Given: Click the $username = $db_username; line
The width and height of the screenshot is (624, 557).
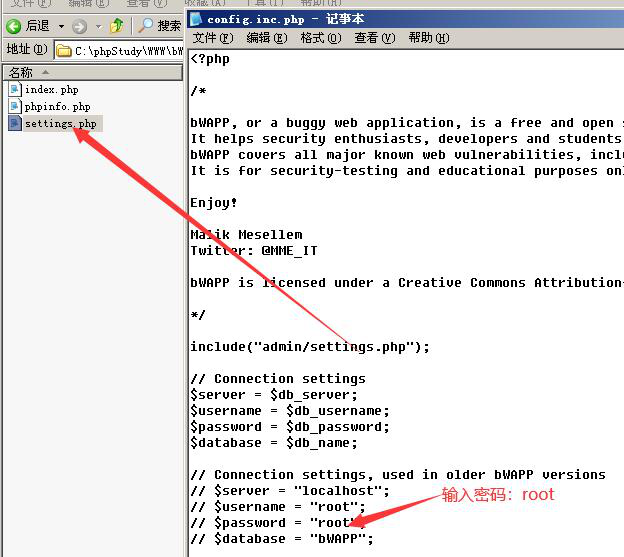Looking at the screenshot, I should [x=290, y=411].
